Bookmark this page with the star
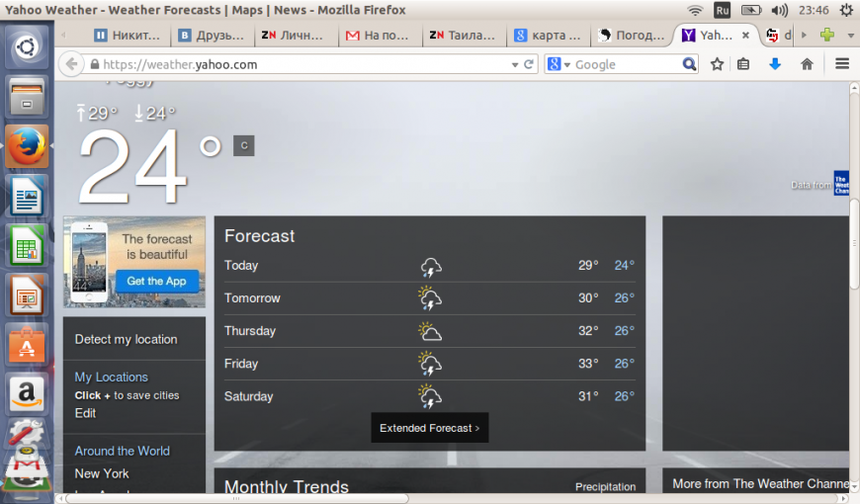 [x=717, y=64]
